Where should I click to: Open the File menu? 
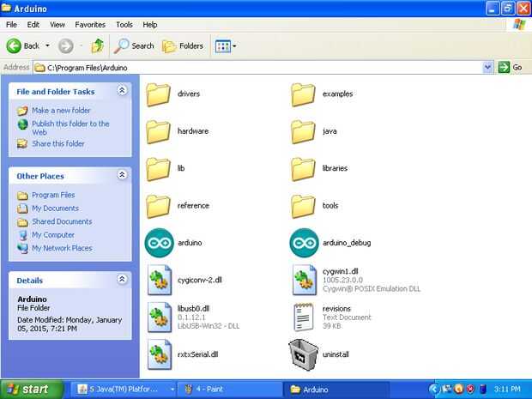[x=11, y=25]
